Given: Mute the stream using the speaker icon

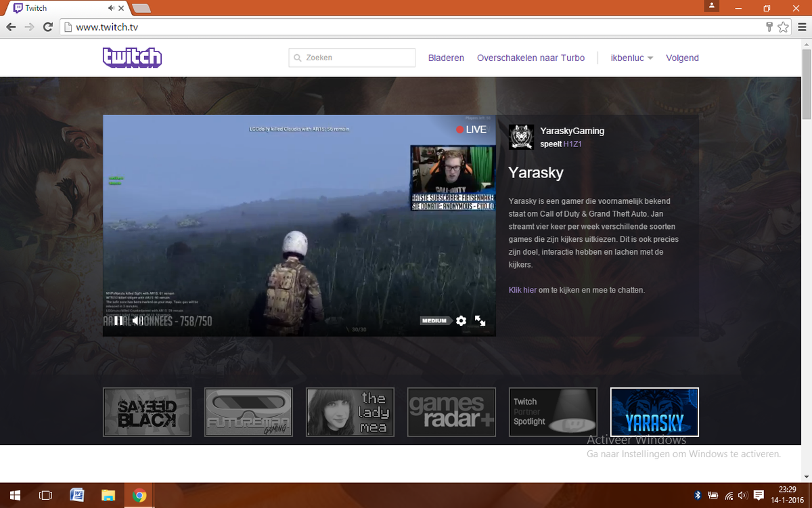Looking at the screenshot, I should (137, 321).
